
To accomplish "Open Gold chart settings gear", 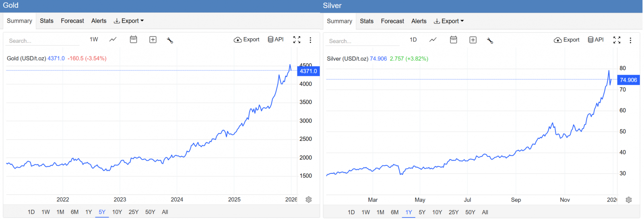I will click(x=309, y=200).
